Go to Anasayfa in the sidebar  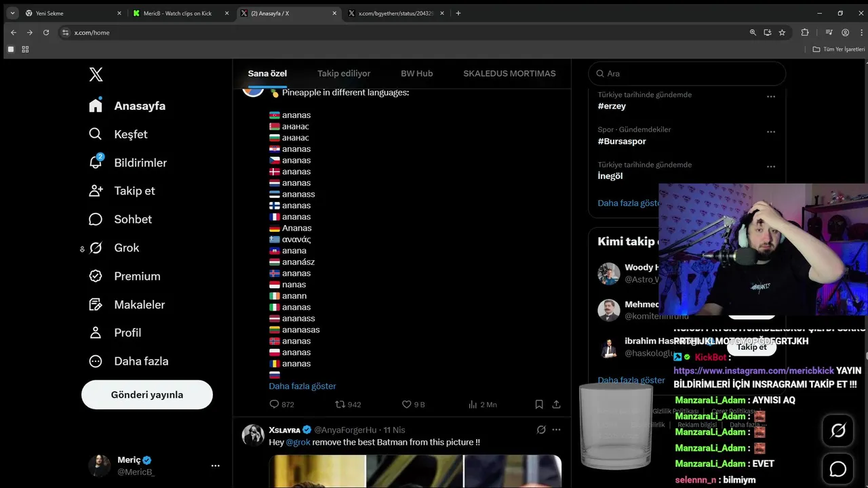point(127,106)
